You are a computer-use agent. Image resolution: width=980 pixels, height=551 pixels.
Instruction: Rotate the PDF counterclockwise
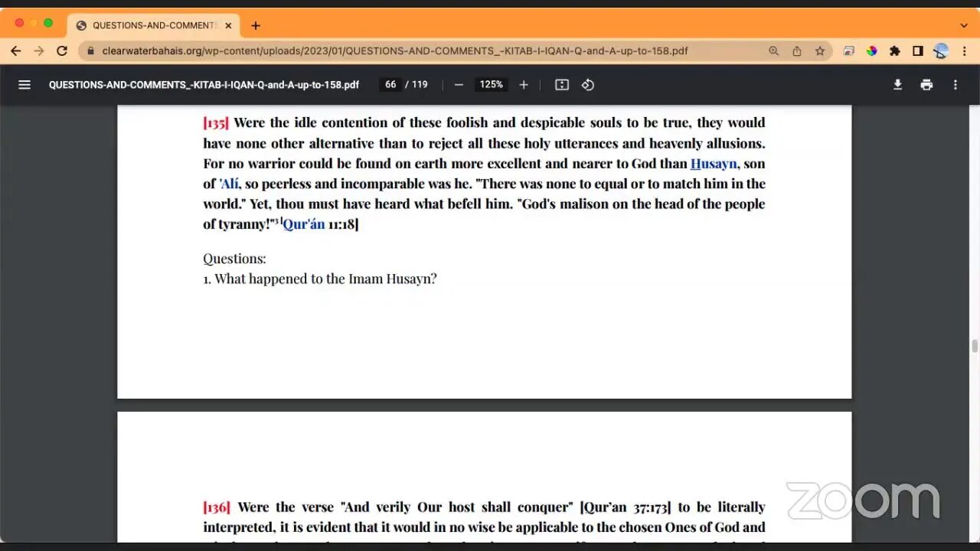pyautogui.click(x=588, y=85)
